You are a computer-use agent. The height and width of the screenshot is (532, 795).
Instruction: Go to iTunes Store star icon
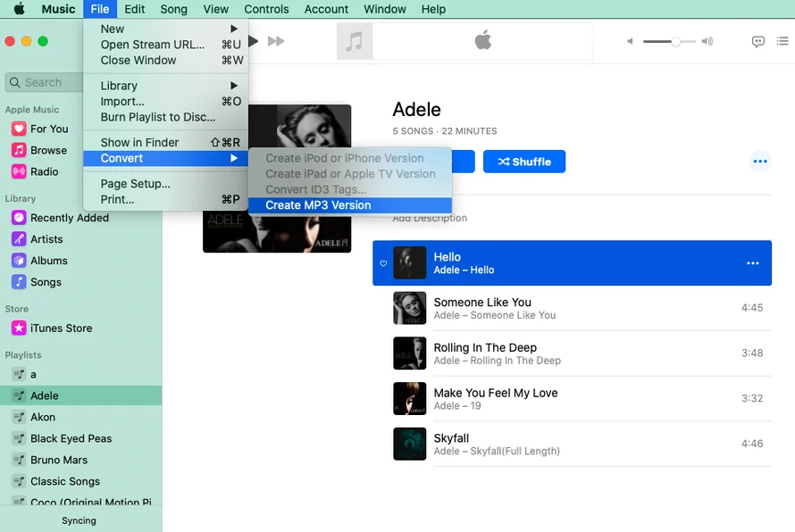click(18, 328)
